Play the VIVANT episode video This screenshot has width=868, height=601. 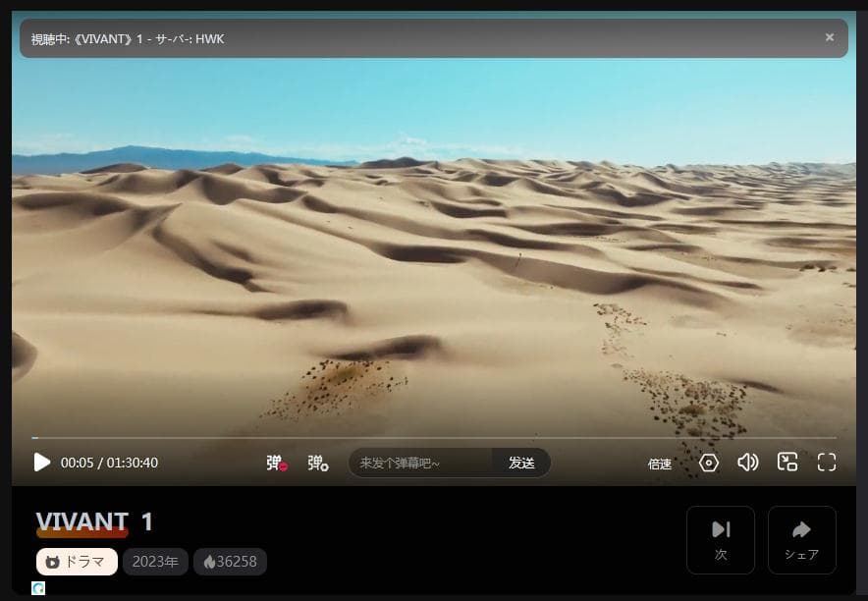[x=41, y=463]
